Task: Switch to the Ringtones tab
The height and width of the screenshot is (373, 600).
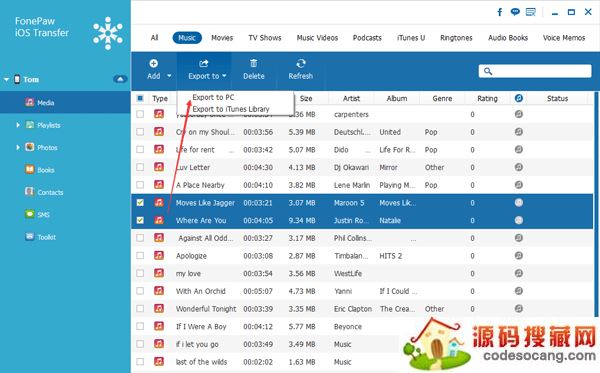Action: click(x=456, y=37)
